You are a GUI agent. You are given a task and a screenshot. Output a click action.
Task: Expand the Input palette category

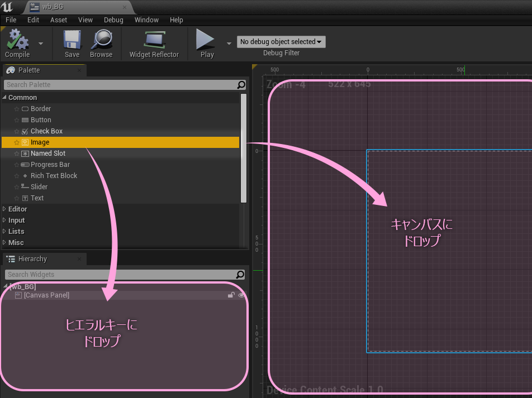pyautogui.click(x=4, y=220)
